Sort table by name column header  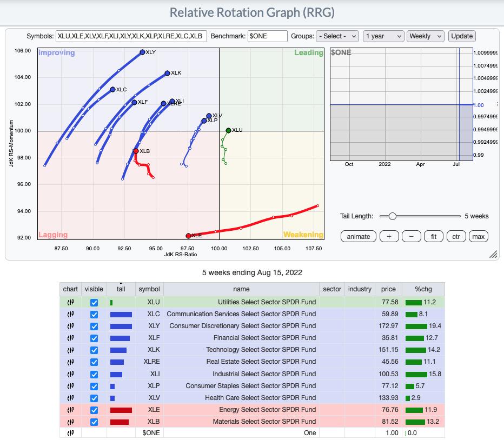[241, 289]
